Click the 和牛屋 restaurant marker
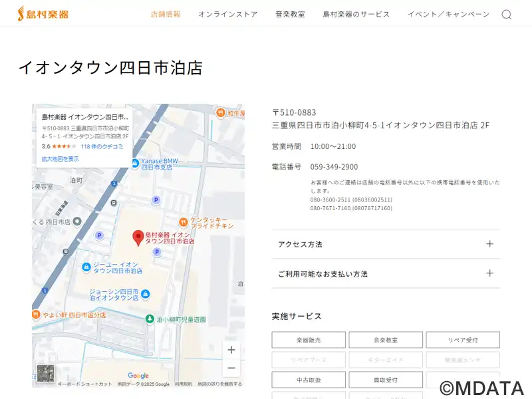532x399 pixels. pos(221,112)
